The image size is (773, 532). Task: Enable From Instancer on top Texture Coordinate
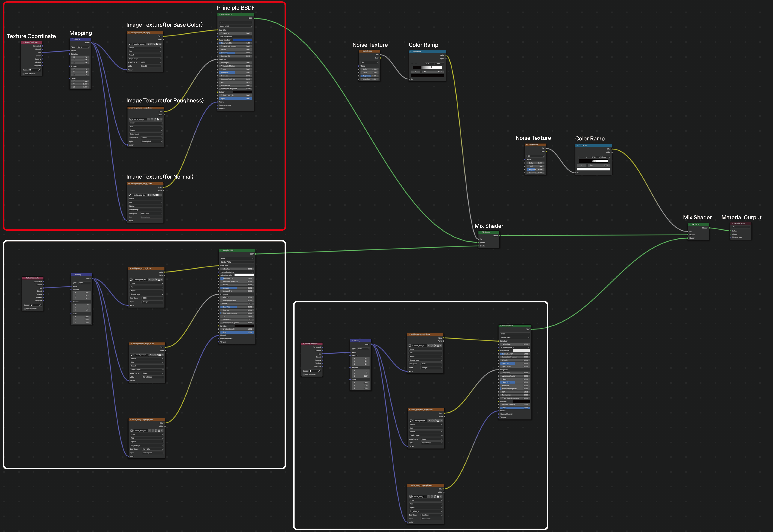(23, 74)
